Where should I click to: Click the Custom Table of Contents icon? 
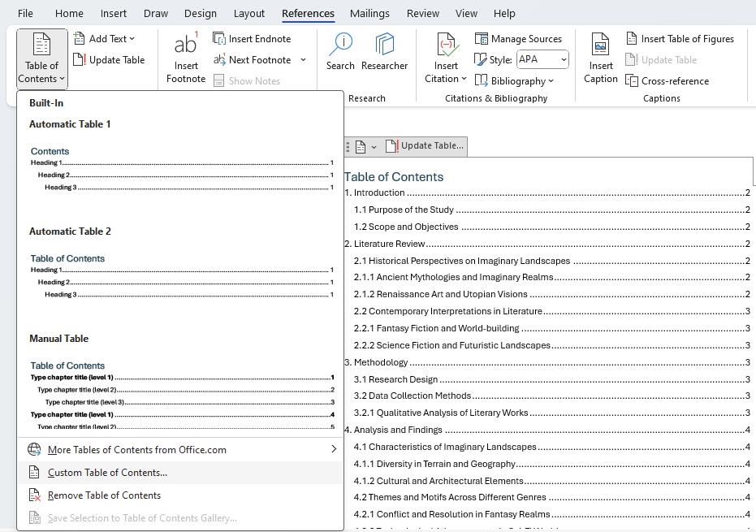tap(34, 473)
